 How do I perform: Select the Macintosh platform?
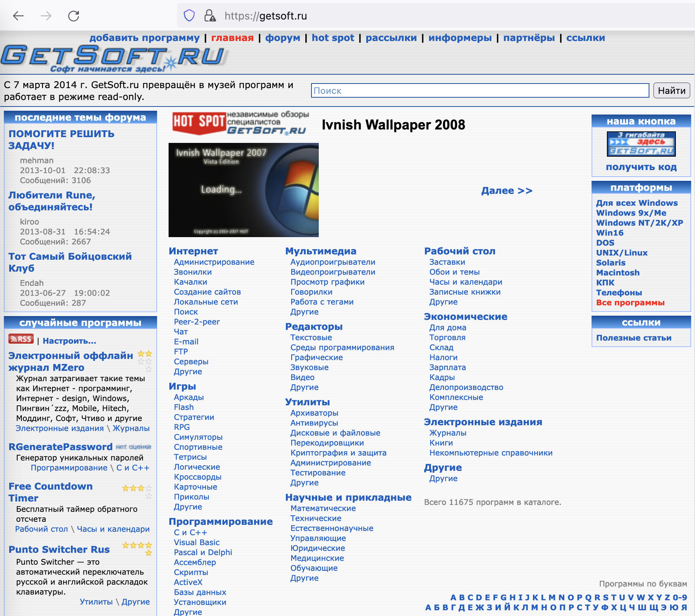tap(618, 273)
